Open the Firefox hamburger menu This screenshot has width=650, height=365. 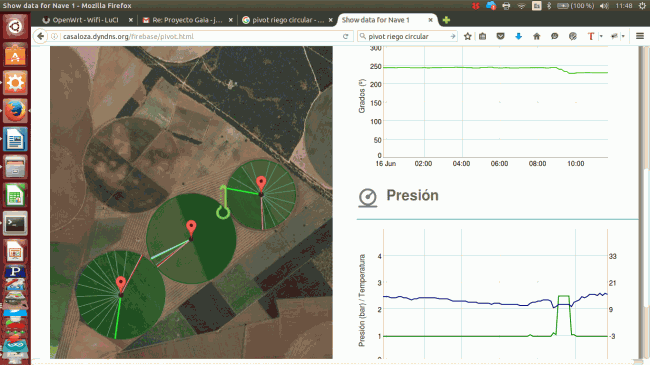click(x=640, y=36)
